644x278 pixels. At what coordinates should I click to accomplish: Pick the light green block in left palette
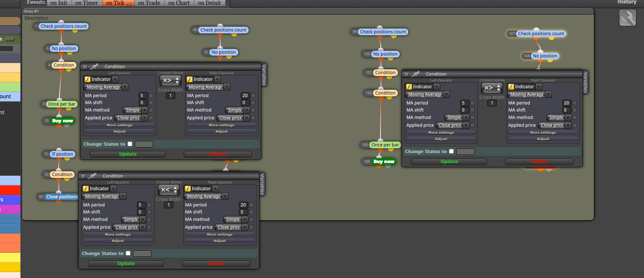pos(10,87)
